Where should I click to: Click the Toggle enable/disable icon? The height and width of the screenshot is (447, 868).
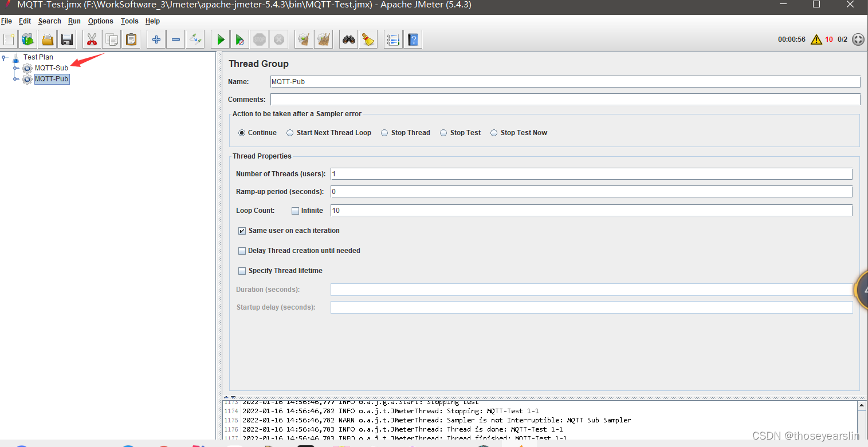click(x=195, y=39)
